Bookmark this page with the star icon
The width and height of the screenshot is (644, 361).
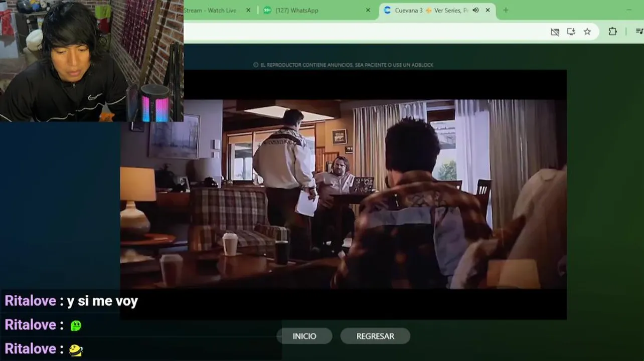(x=587, y=32)
